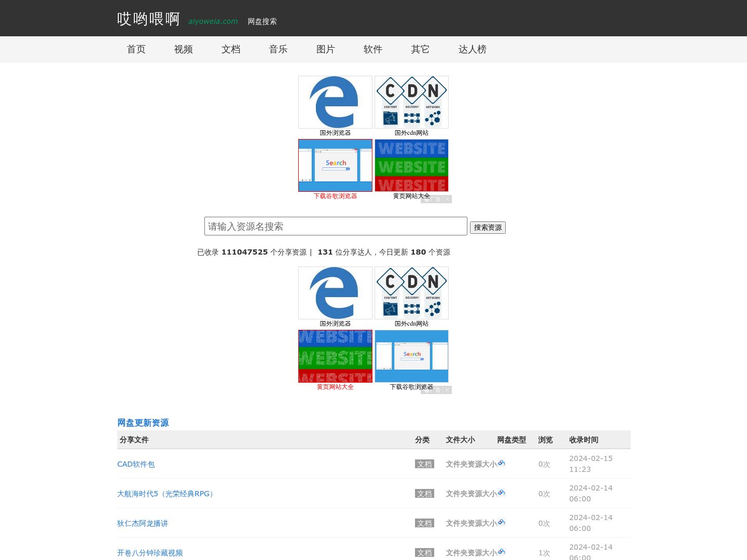Close the lower ad block with X
The width and height of the screenshot is (747, 560).
(447, 390)
